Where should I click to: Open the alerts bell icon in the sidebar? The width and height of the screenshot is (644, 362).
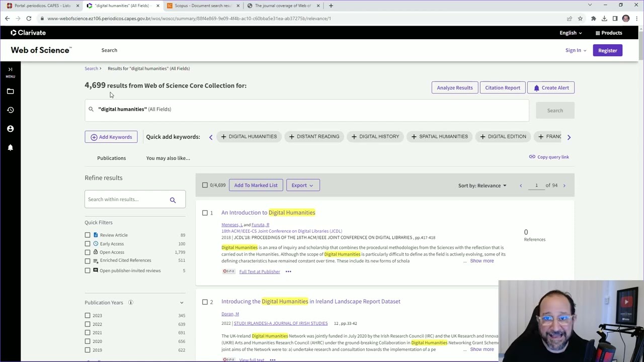[x=10, y=147]
